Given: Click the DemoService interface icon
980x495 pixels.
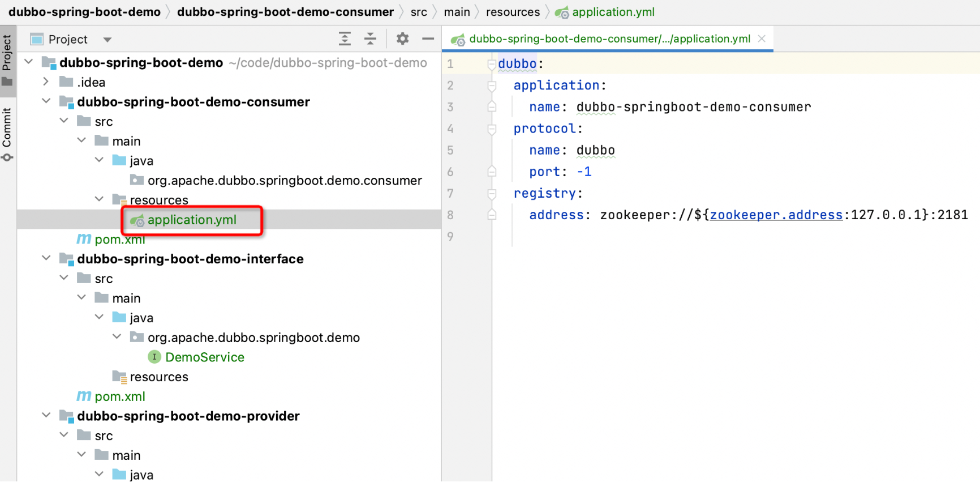Looking at the screenshot, I should click(x=154, y=357).
